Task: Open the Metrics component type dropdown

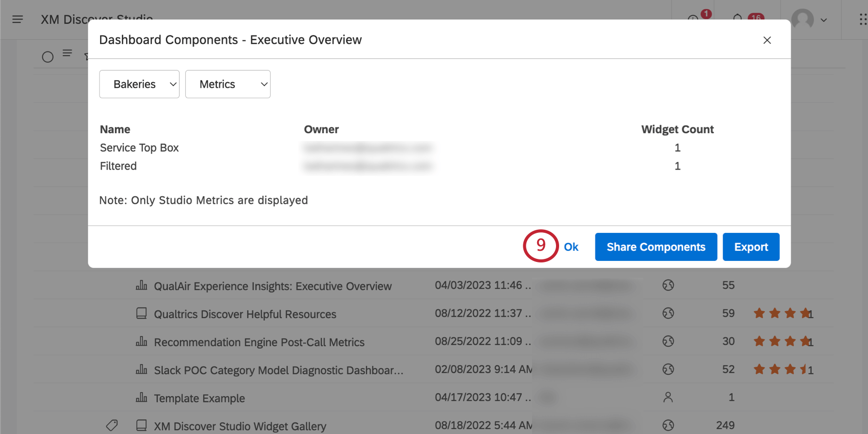Action: [x=228, y=84]
